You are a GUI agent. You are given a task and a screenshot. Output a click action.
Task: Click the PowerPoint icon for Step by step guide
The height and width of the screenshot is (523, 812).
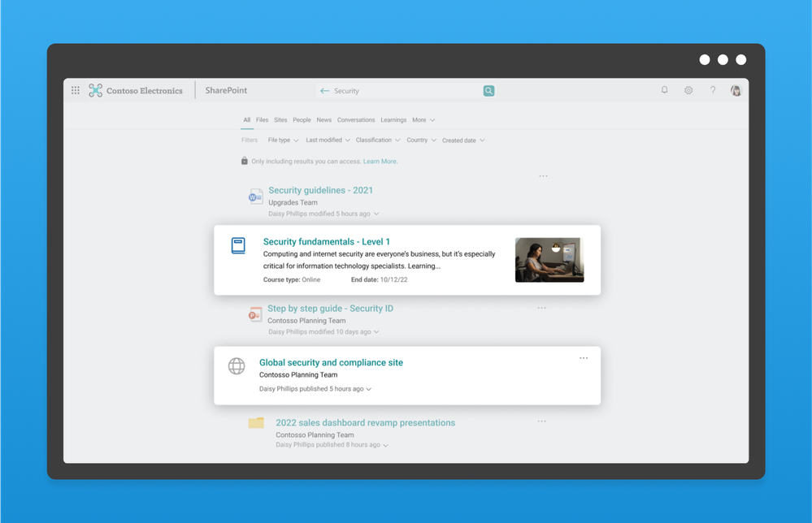[x=255, y=314]
